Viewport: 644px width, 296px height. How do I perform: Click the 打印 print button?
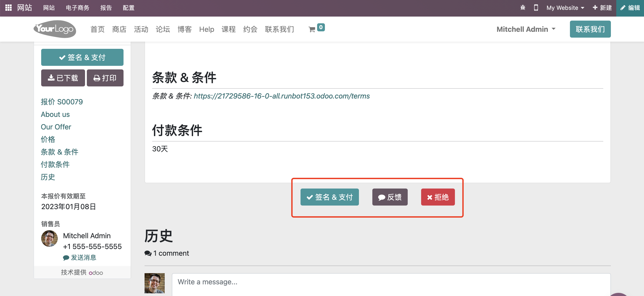coord(105,78)
